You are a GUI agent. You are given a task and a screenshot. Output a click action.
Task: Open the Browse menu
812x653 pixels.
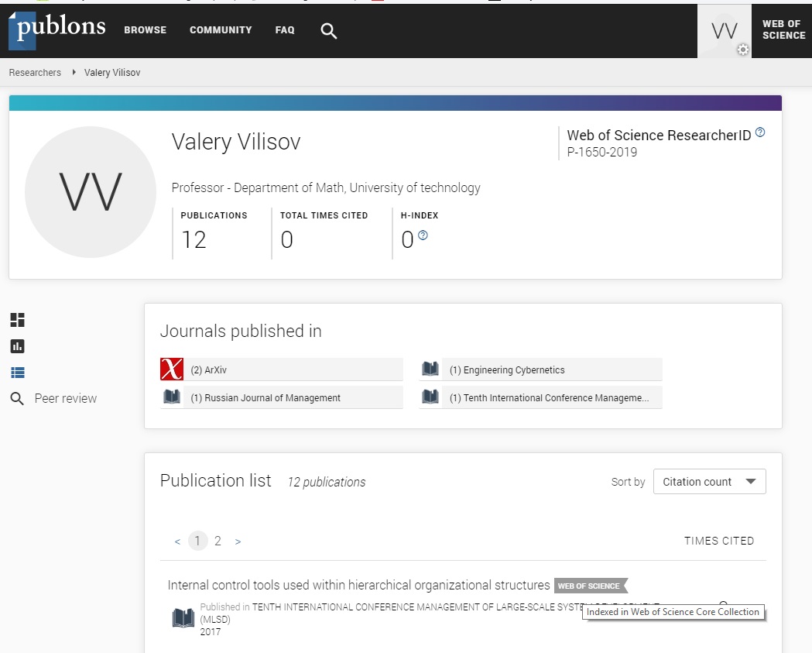(145, 30)
